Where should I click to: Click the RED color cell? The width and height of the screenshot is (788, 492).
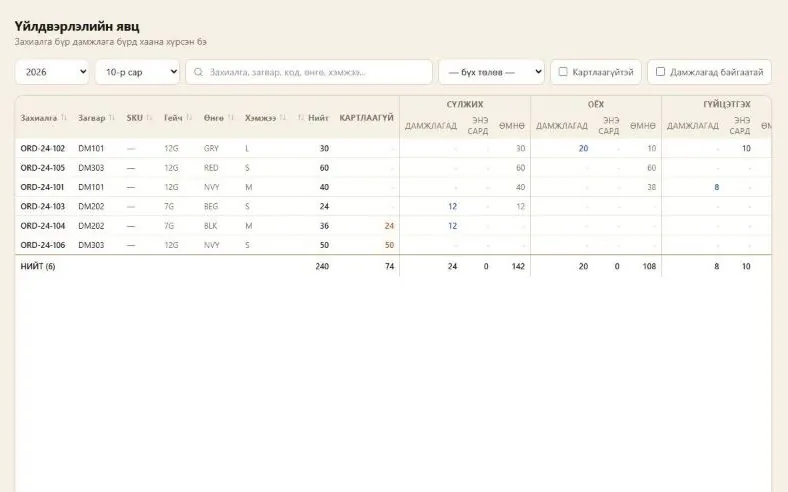(x=211, y=168)
